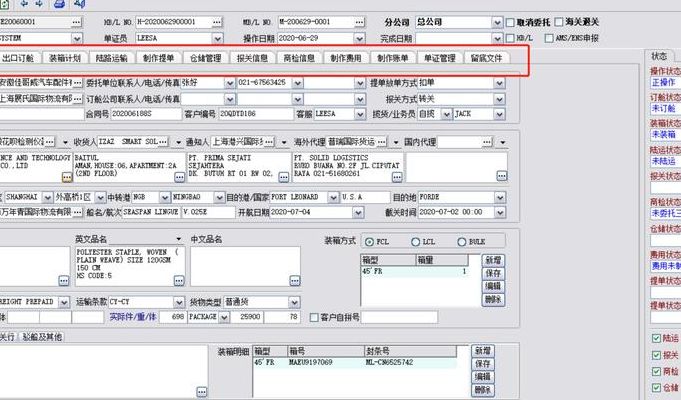681x400 pixels.
Task: Open the shipper address editor with orange ellipsis
Action: (66, 177)
